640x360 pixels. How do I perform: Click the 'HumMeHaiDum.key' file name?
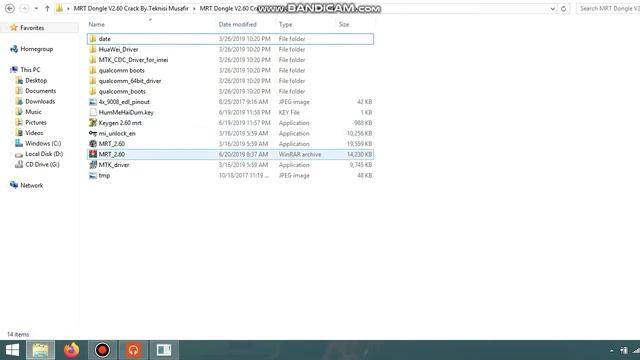(126, 112)
